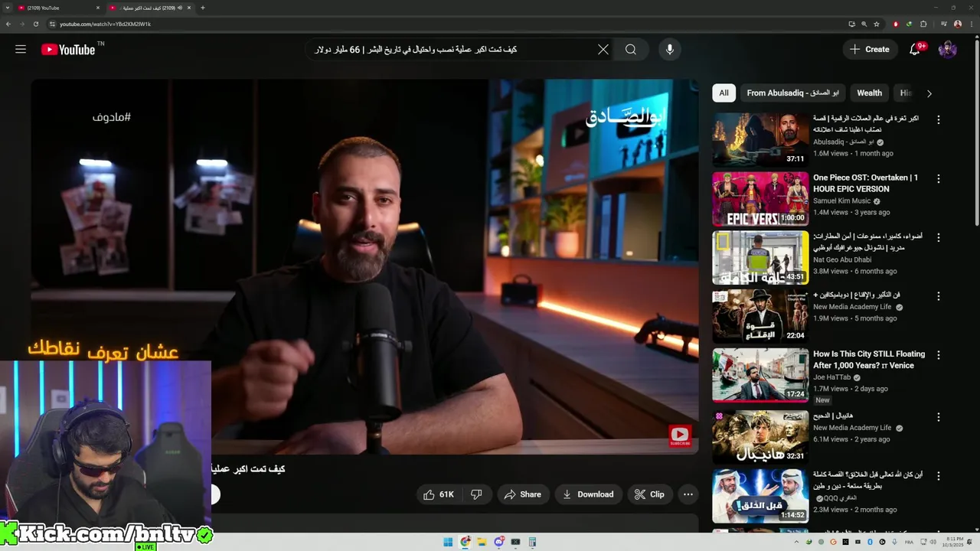This screenshot has width=980, height=551.
Task: Open Nat Geo Abu Dhabi 43:51 thumbnail
Action: [x=760, y=258]
